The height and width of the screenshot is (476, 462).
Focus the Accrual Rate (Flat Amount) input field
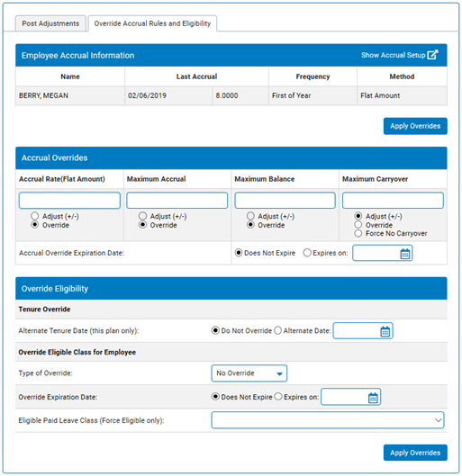coord(69,201)
